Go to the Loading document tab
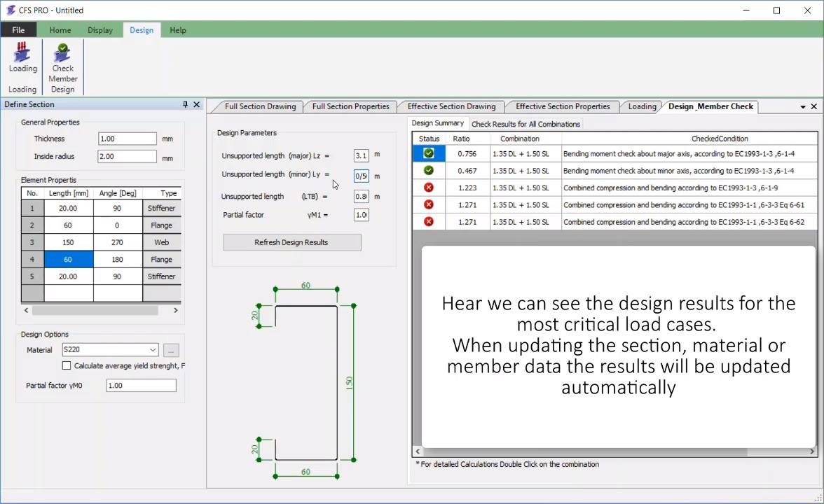Image resolution: width=824 pixels, height=504 pixels. click(642, 106)
